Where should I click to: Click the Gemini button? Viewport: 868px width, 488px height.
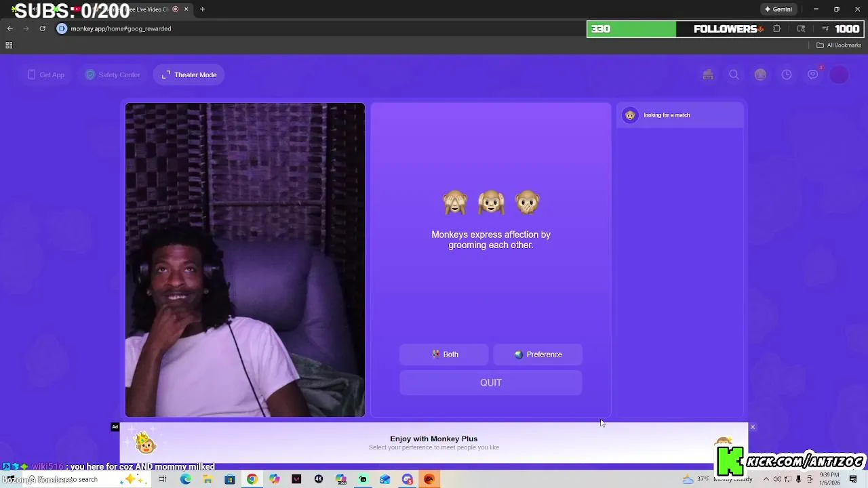click(x=778, y=9)
